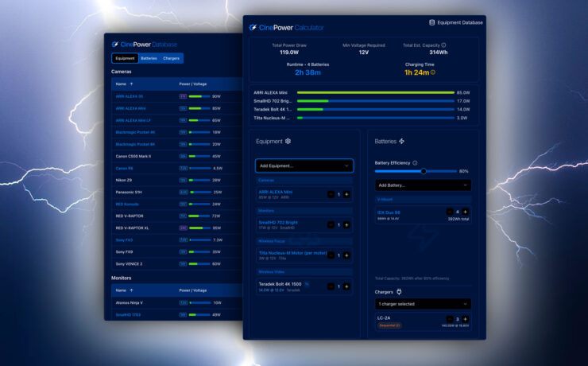
Task: Add one more IDX Duo 98 battery
Action: [465, 212]
